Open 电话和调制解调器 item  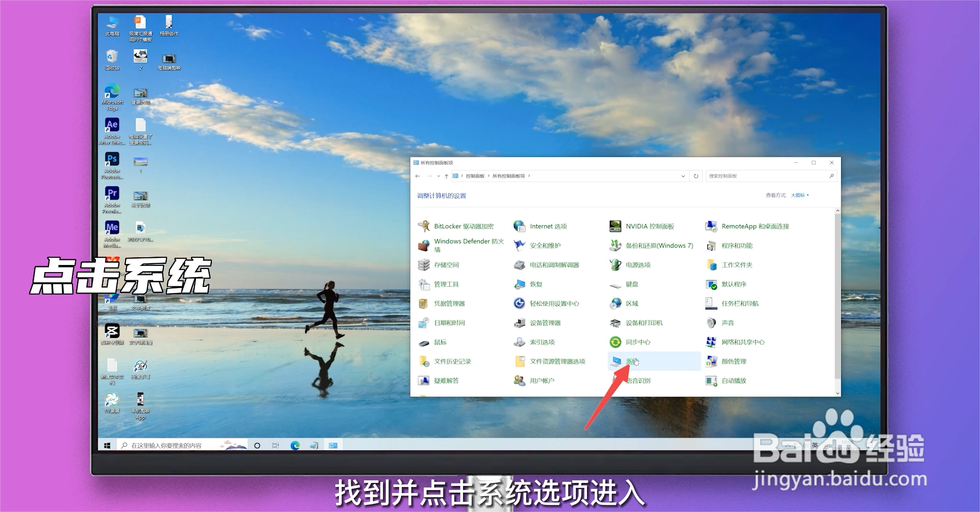547,265
